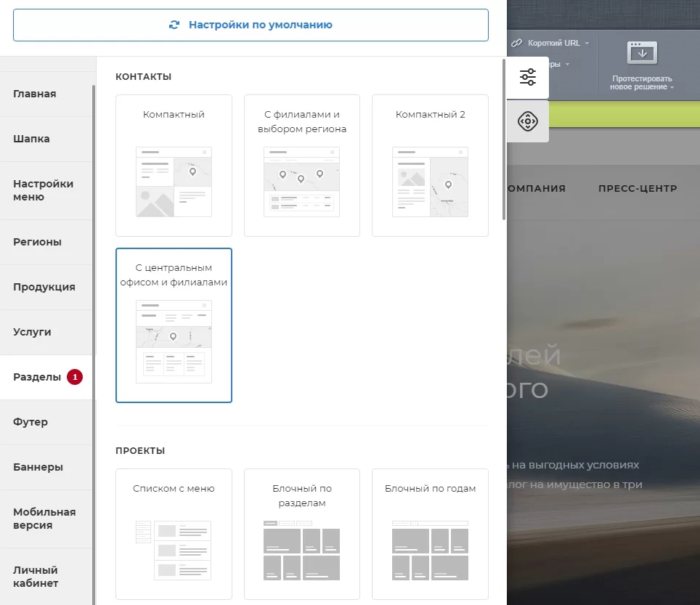Select the Блочный по разделам projects layout

pos(302,534)
